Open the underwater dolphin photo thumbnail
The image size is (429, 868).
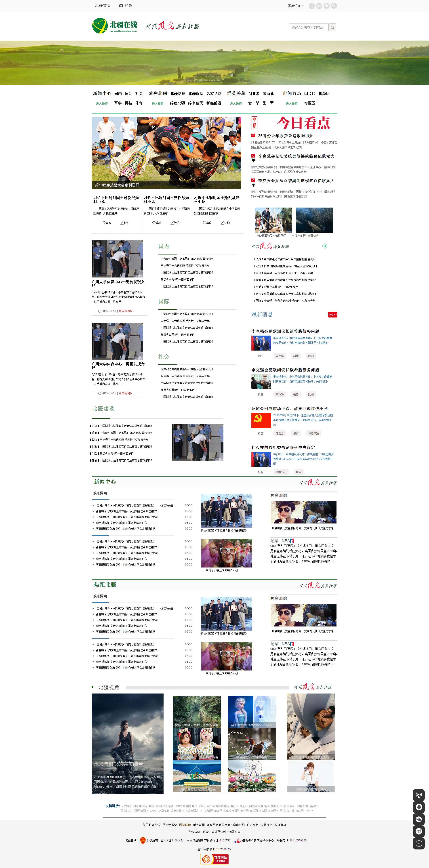[315, 220]
